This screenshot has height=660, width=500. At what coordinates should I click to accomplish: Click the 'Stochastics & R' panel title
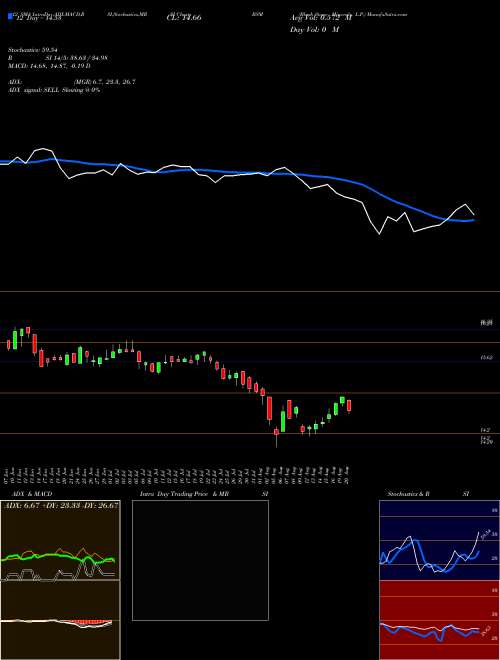tap(409, 494)
